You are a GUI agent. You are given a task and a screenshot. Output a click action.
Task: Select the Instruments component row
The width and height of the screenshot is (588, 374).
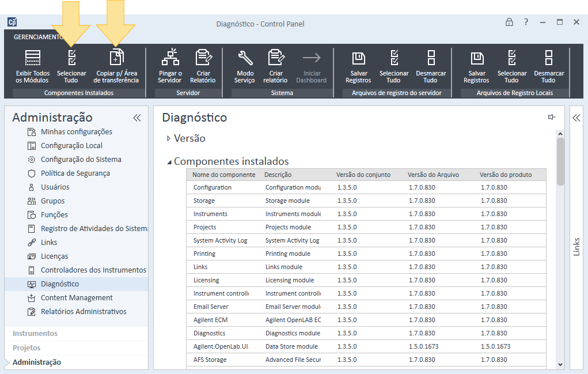(366, 214)
